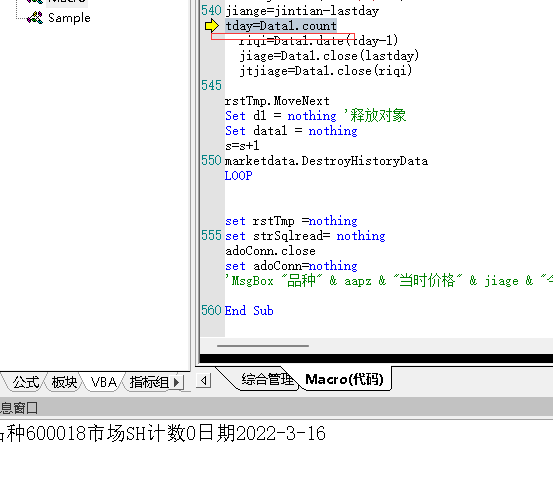
Task: Open the 综合管理 tab
Action: (267, 379)
